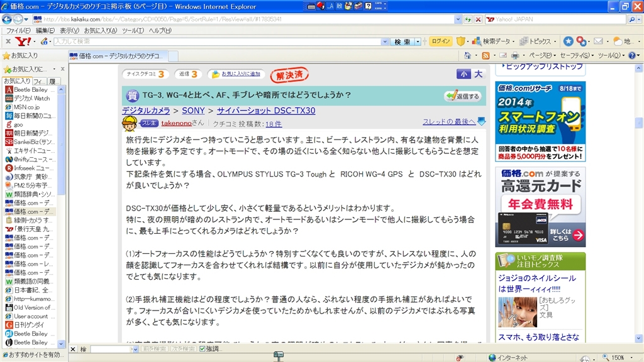
Task: Expand the 検索 button dropdown arrow
Action: [418, 41]
